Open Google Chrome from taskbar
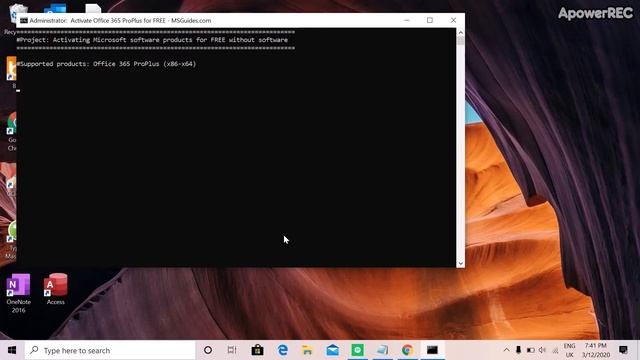Viewport: 640px width, 360px height. click(407, 350)
